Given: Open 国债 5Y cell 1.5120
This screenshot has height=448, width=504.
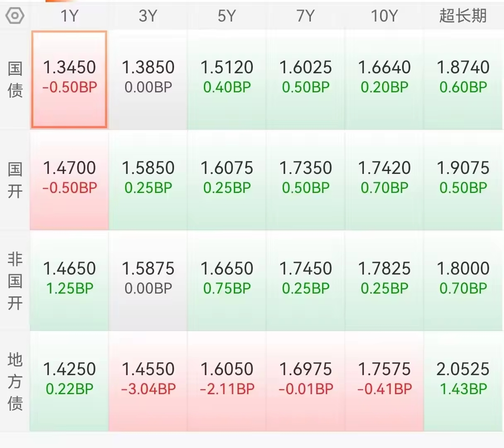Looking at the screenshot, I should click(227, 79).
